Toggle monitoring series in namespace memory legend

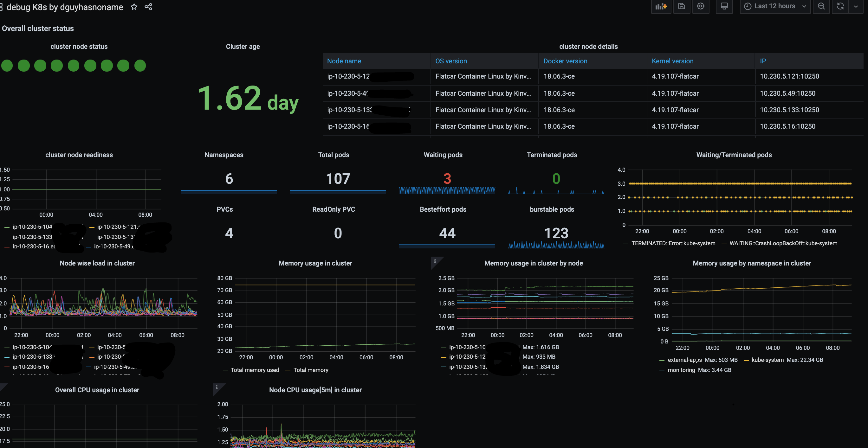[x=681, y=370]
